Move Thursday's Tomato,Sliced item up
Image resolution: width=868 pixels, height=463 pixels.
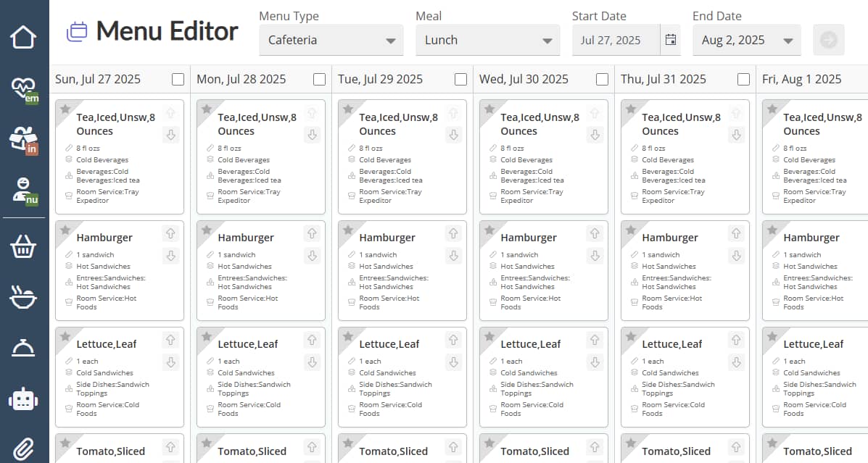[x=736, y=447]
